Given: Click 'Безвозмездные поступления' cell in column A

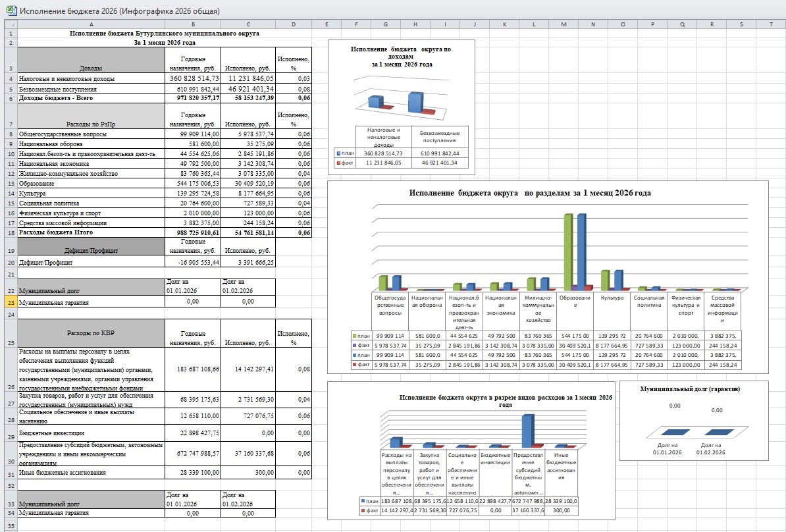Looking at the screenshot, I should coord(91,89).
